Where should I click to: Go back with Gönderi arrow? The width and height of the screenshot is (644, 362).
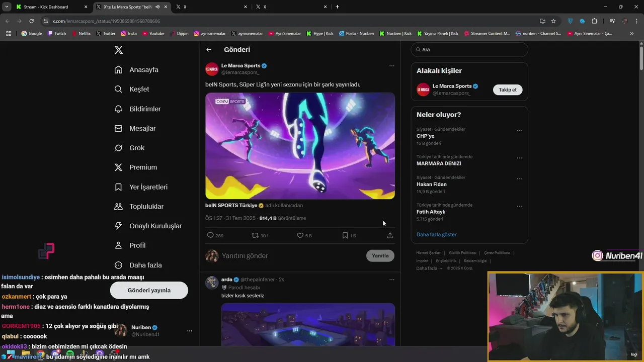(209, 50)
